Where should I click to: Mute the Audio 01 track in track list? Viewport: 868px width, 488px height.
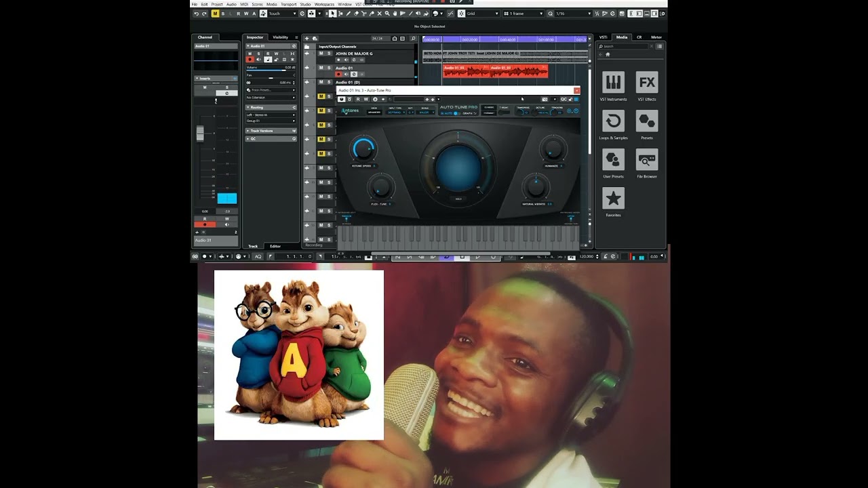(321, 68)
